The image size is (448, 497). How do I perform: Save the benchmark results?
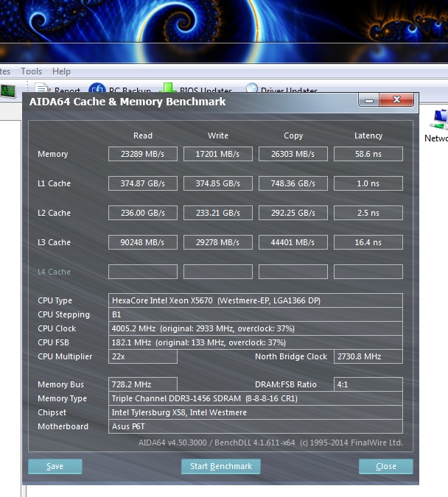(x=55, y=466)
